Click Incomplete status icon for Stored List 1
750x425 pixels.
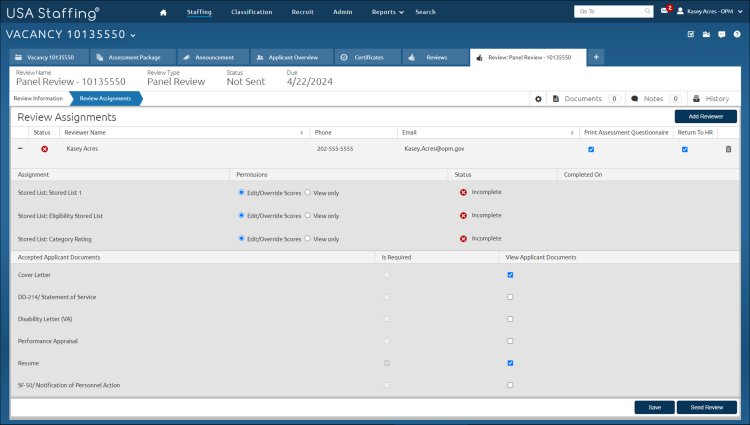463,192
